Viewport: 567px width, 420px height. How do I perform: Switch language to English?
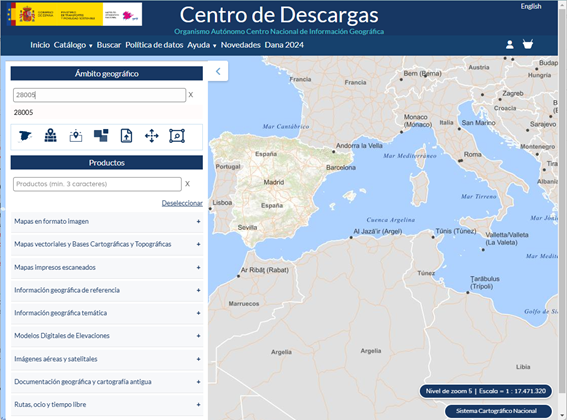531,6
